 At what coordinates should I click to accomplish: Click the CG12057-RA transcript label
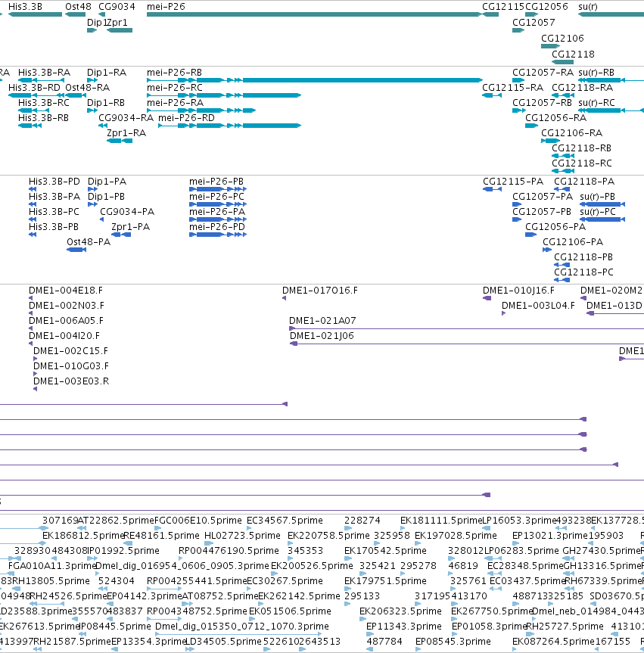tap(543, 73)
